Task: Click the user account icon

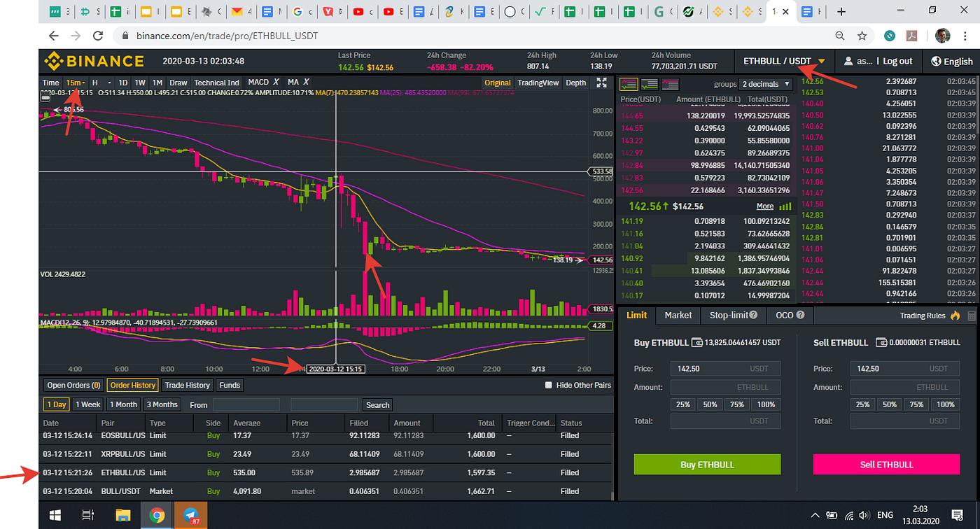Action: point(848,61)
